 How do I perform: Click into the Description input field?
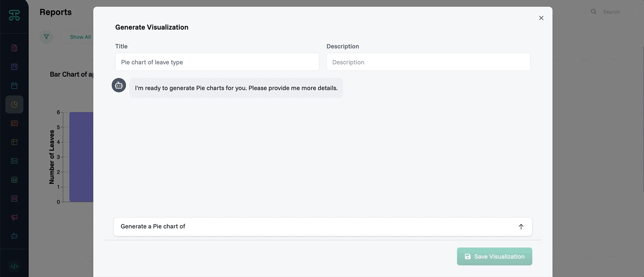[428, 62]
